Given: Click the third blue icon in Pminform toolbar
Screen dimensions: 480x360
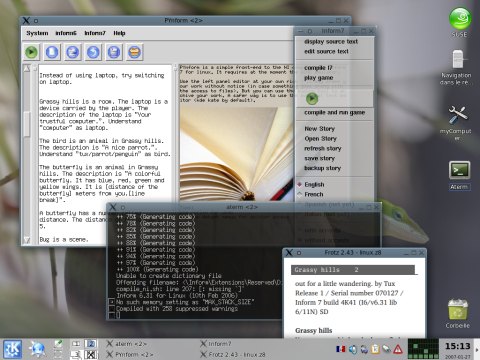Looking at the screenshot, I should [x=73, y=52].
